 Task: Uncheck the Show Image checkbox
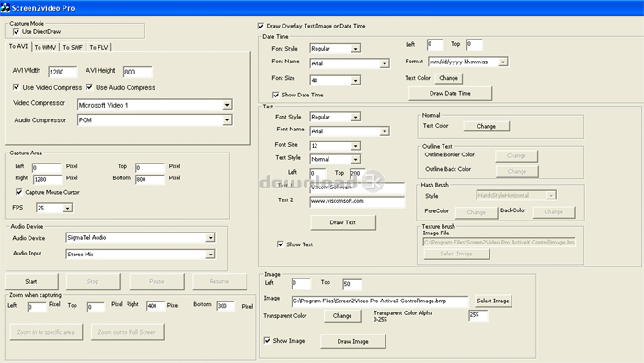point(267,340)
